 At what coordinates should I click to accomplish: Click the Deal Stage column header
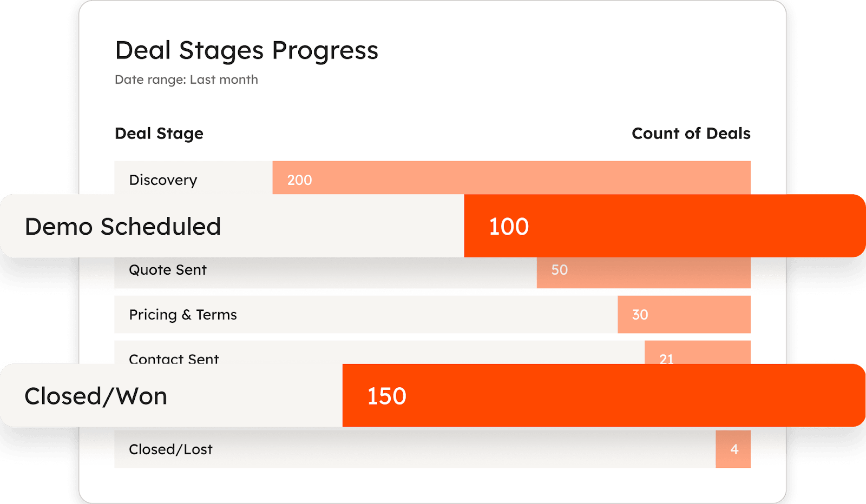tap(159, 134)
